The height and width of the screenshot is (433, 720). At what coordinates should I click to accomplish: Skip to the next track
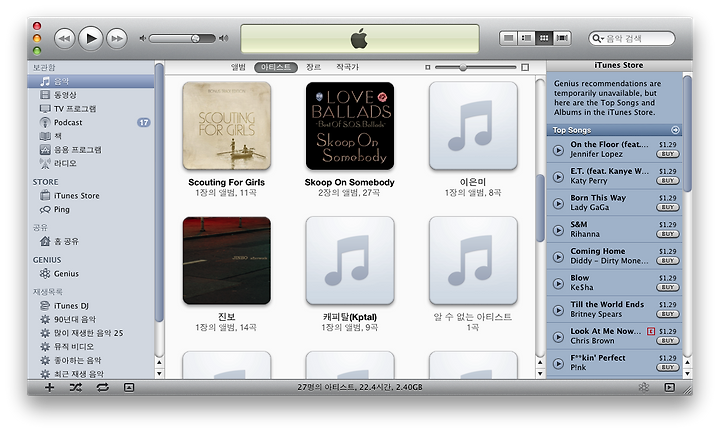click(x=117, y=39)
